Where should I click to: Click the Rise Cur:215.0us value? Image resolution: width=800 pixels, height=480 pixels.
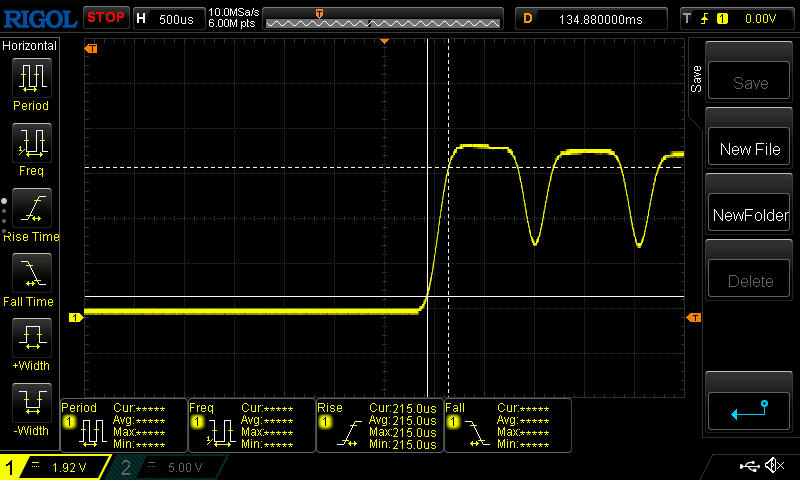[x=403, y=409]
